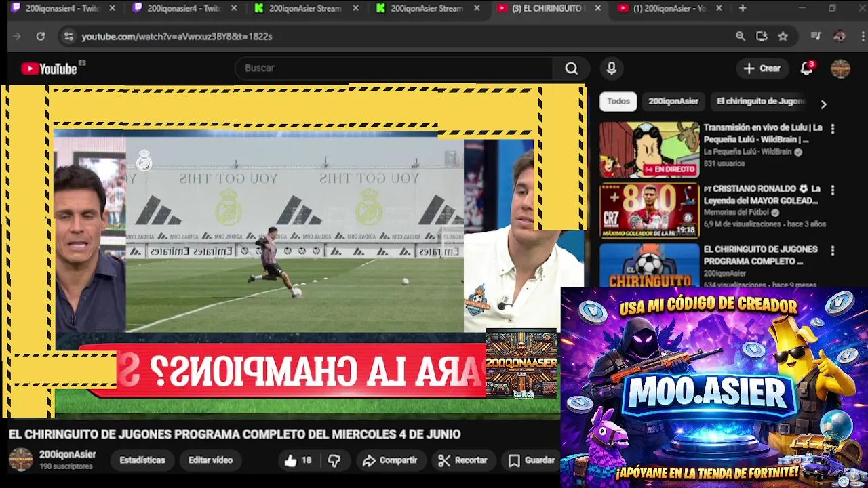
Task: Click Editar vídeo button
Action: click(210, 460)
